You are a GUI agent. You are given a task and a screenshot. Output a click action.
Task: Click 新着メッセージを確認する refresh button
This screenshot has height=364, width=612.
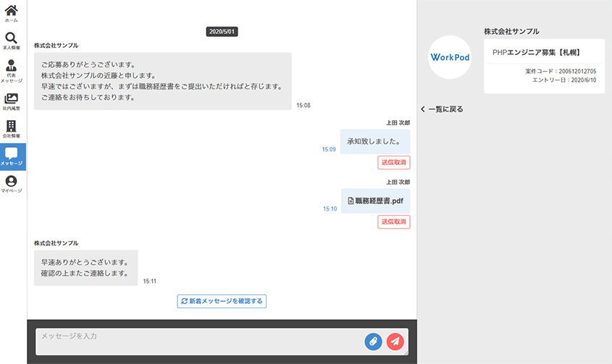[222, 301]
